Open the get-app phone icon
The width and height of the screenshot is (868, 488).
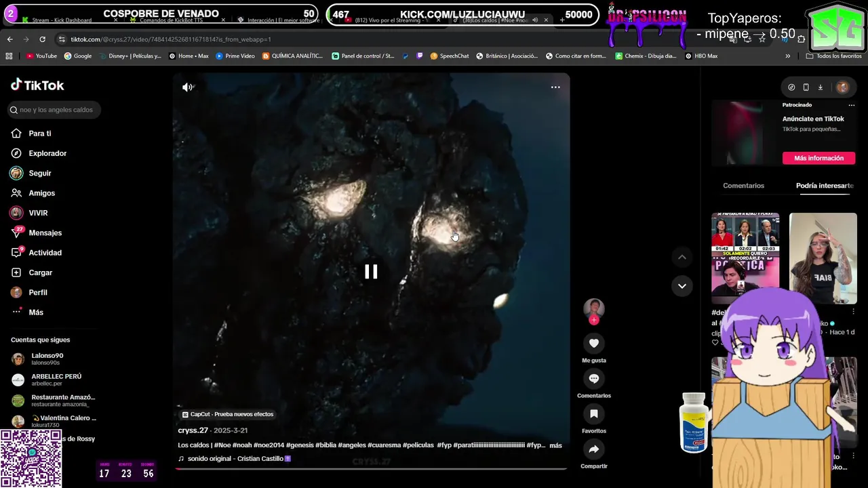806,87
